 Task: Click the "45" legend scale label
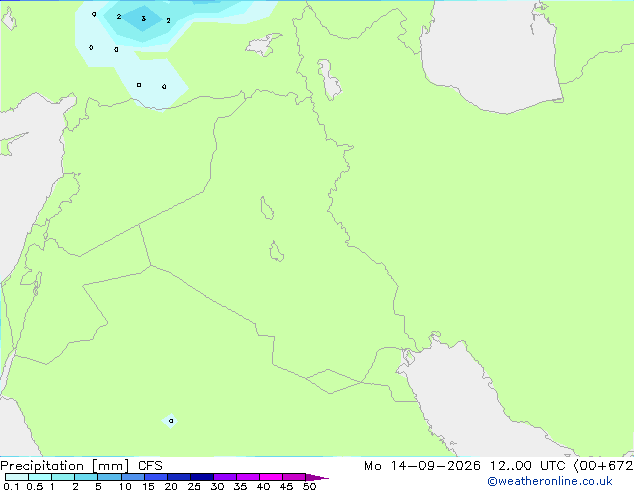click(x=286, y=486)
